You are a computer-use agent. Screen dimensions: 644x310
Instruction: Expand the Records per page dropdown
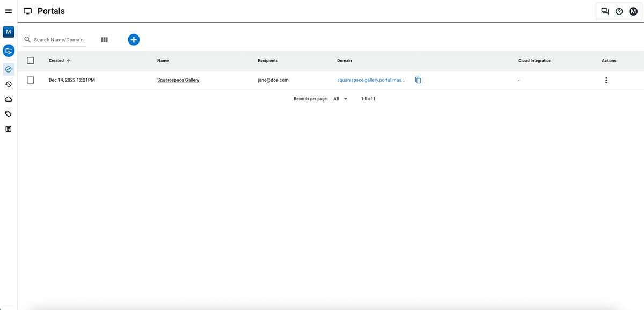click(340, 99)
